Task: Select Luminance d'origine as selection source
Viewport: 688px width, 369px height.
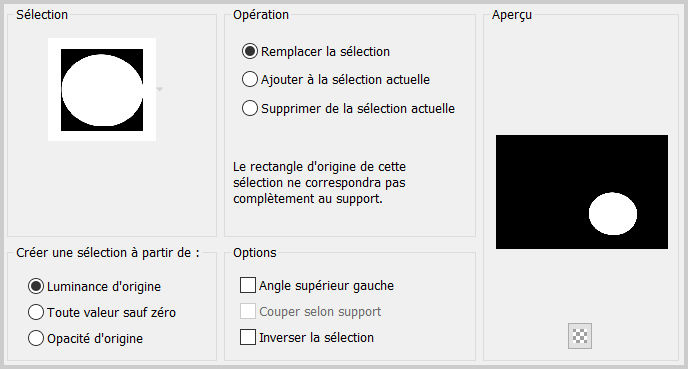Action: (36, 287)
